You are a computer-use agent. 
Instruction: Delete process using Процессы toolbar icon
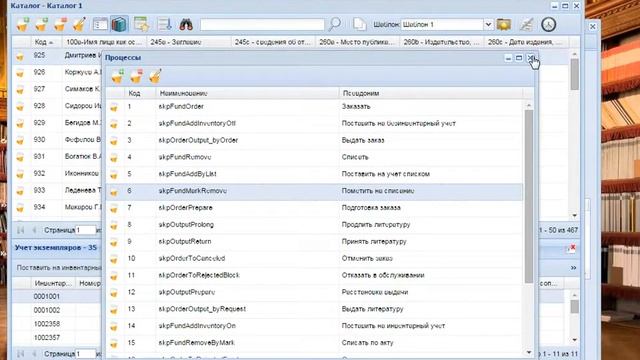click(136, 76)
